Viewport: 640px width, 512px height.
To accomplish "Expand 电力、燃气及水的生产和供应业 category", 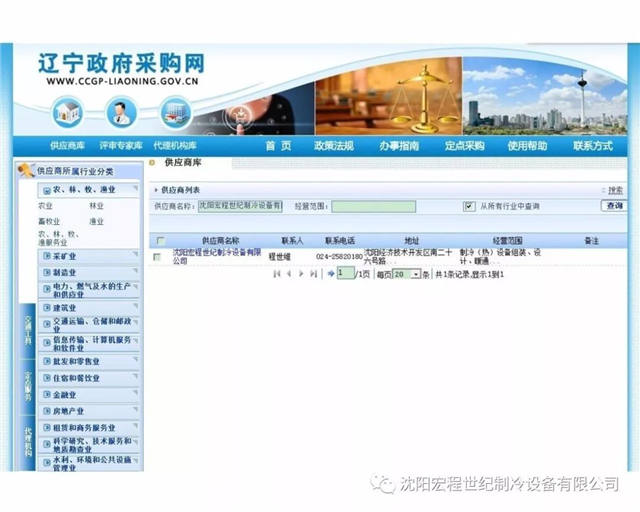I will pyautogui.click(x=88, y=290).
